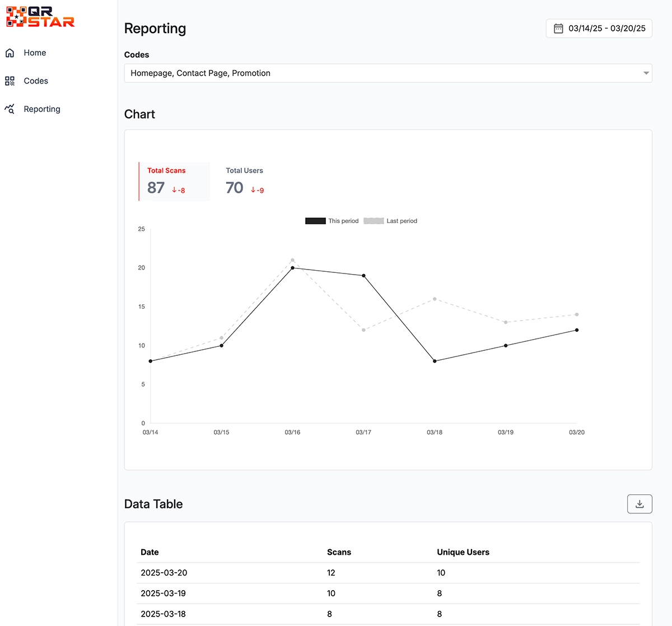The height and width of the screenshot is (626, 672).
Task: Click the Reporting page heading
Action: 155,28
